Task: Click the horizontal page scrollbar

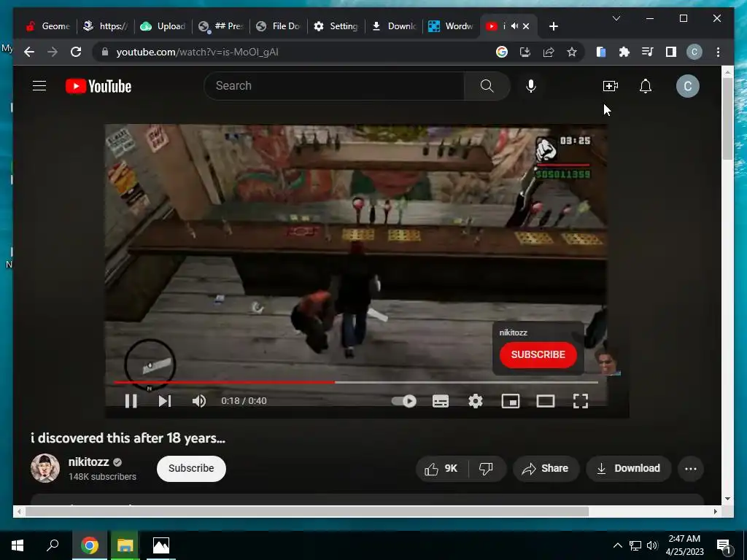Action: [307, 511]
